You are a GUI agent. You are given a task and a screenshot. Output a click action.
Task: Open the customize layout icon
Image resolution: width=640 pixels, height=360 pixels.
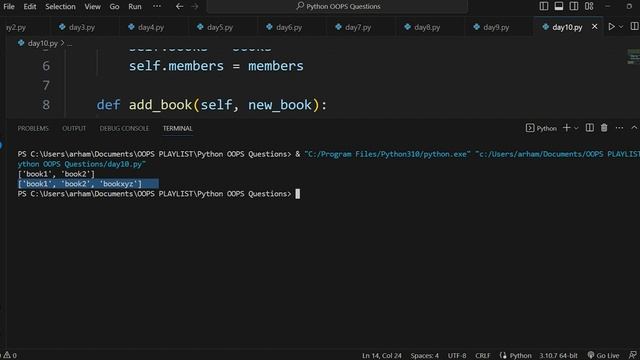pos(589,6)
